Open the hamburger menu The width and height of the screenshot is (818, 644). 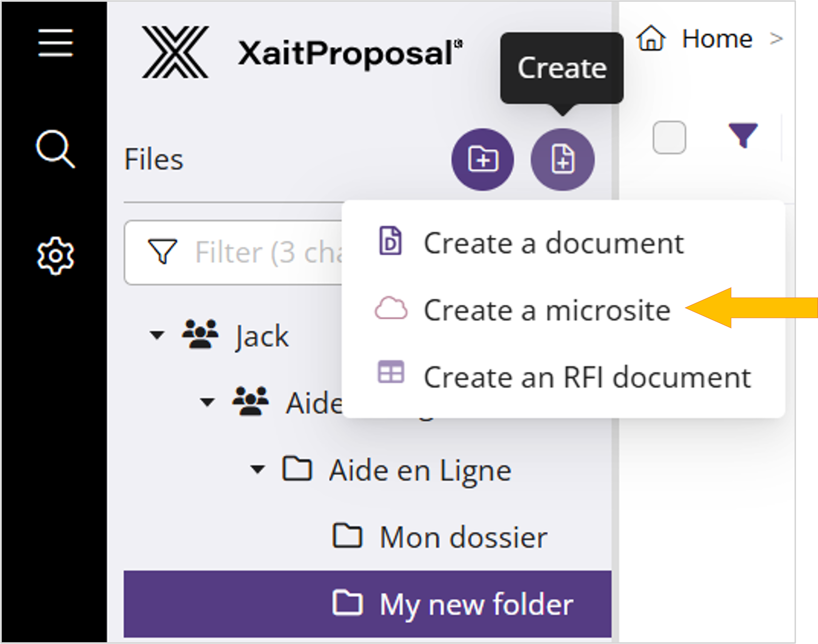tap(55, 43)
